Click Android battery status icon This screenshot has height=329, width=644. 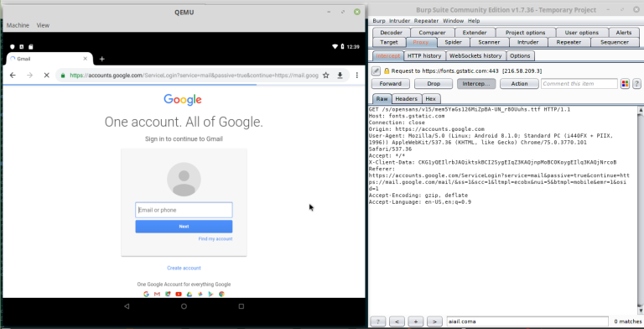342,46
